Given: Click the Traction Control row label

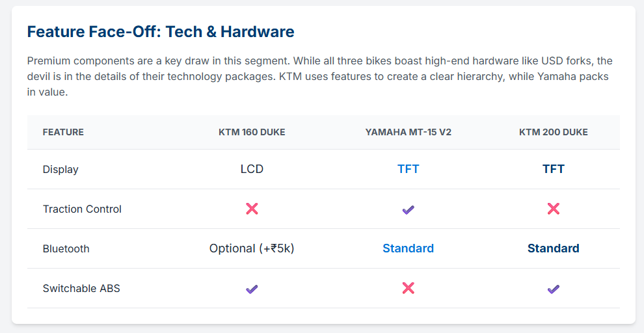Looking at the screenshot, I should [x=82, y=209].
